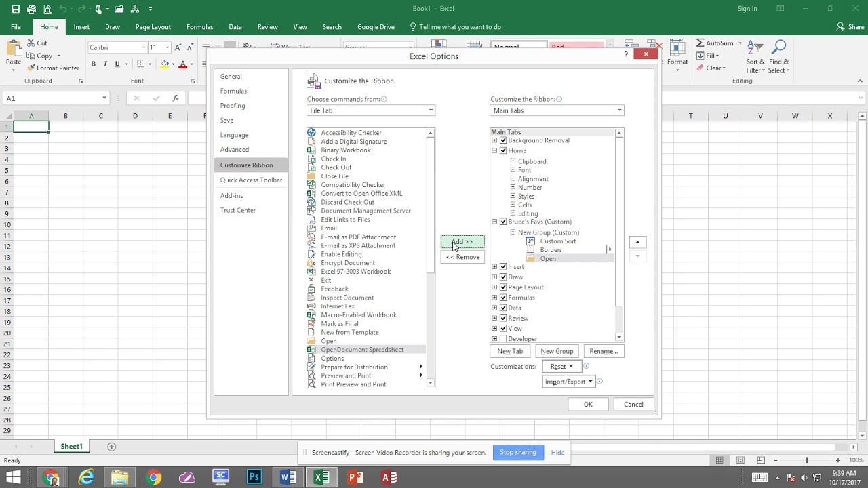Uncheck the Draw tab checkbox
Screen dimensions: 868x488
[503, 277]
